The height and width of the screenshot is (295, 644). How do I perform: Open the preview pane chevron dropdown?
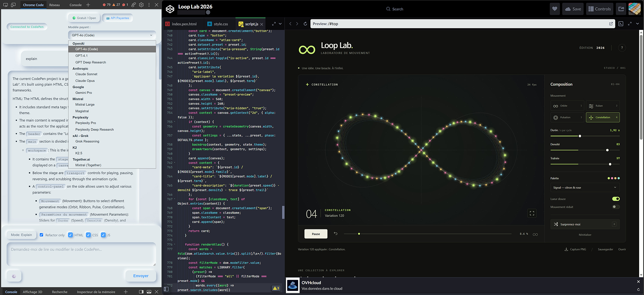pos(637,24)
